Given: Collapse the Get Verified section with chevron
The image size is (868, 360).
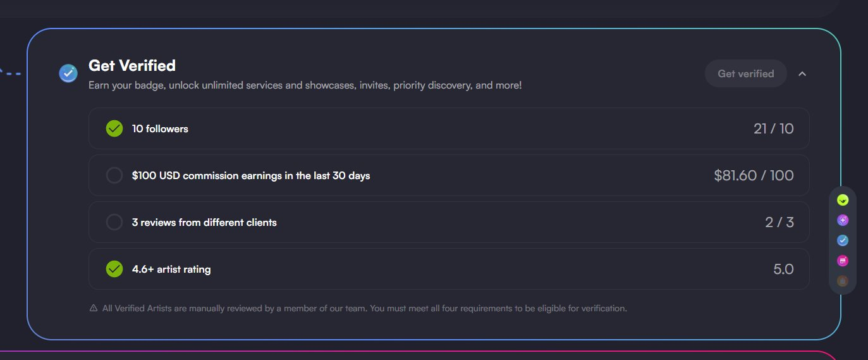Looking at the screenshot, I should (802, 74).
